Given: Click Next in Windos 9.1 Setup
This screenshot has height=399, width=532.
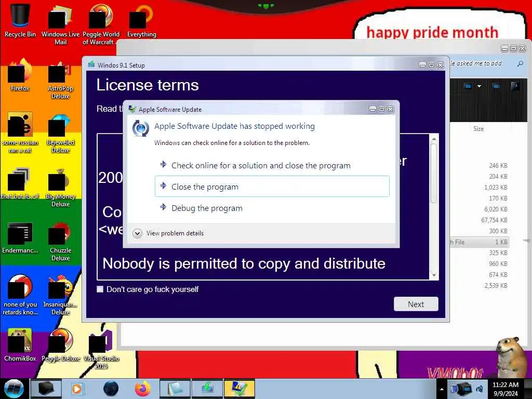Looking at the screenshot, I should point(416,304).
